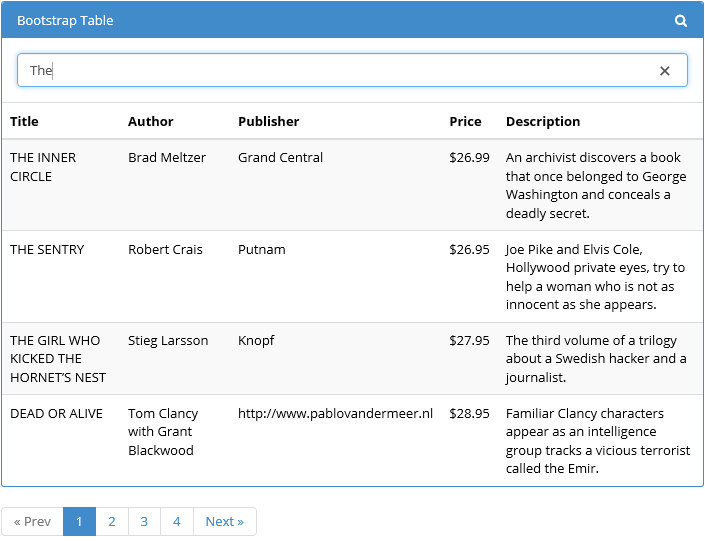
Task: Select the THE INNER CIRCLE row title
Action: [43, 167]
